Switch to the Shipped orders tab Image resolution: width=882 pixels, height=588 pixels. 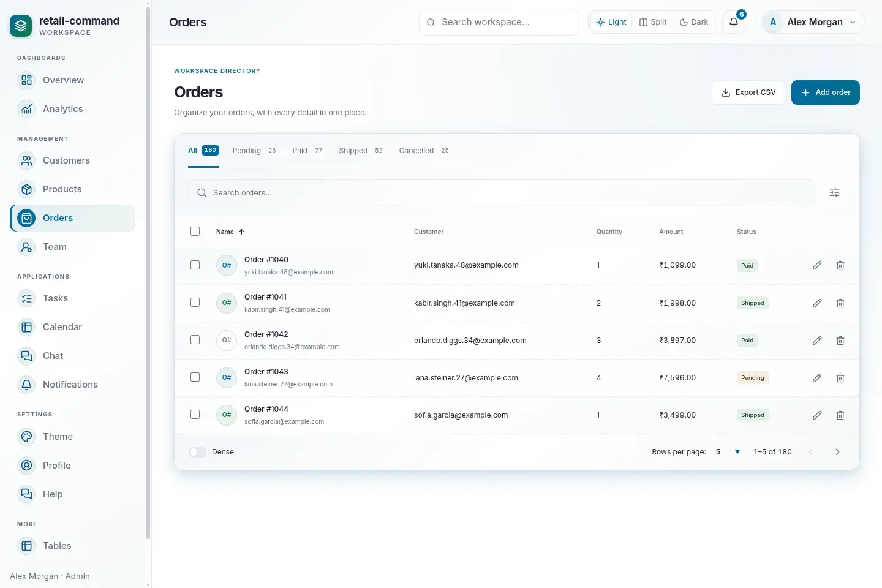361,151
